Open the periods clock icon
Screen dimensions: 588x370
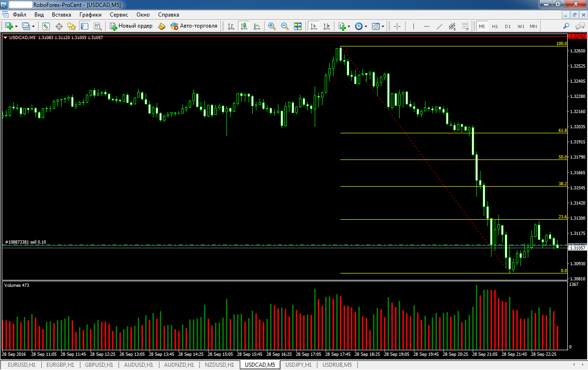pos(359,26)
